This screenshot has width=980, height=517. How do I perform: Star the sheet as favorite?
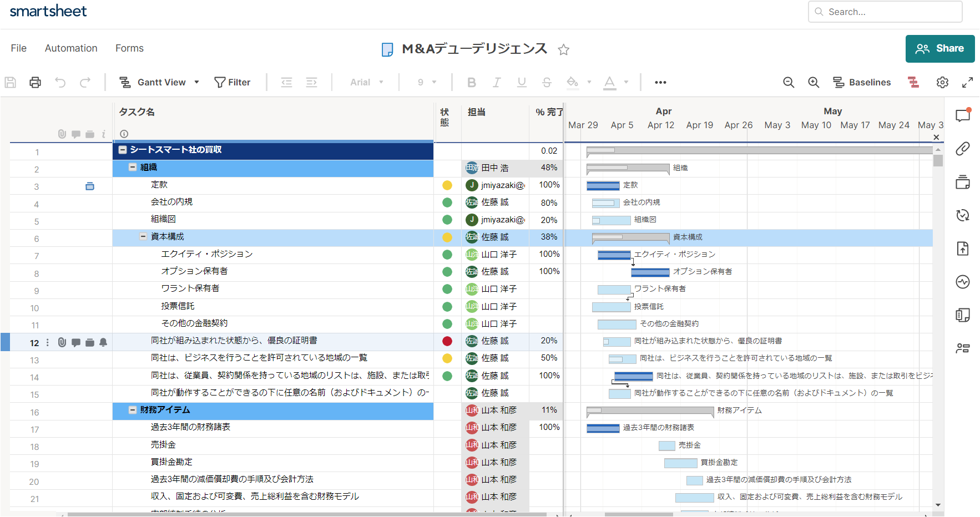click(564, 50)
